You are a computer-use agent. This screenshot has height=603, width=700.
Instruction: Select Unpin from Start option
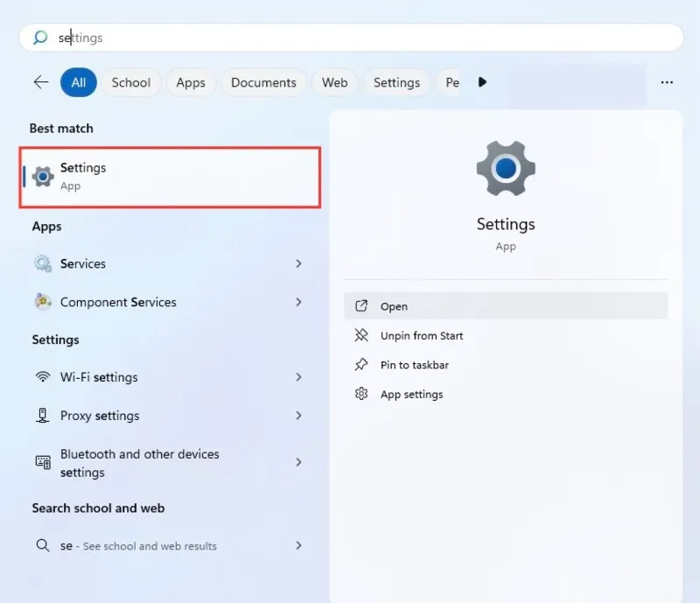tap(421, 335)
